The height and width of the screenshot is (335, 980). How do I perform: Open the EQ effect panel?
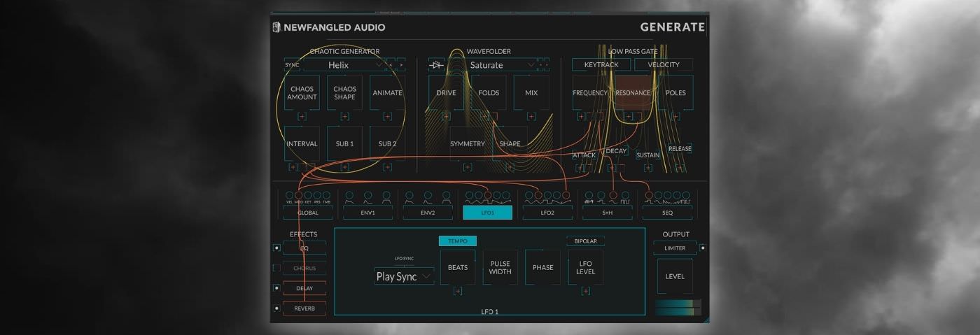click(x=304, y=248)
